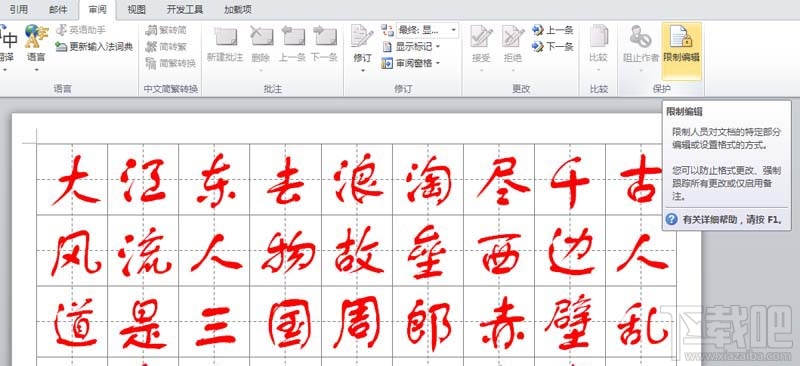Go to previous change 上一条 in 更改
The width and height of the screenshot is (800, 366).
pyautogui.click(x=553, y=30)
